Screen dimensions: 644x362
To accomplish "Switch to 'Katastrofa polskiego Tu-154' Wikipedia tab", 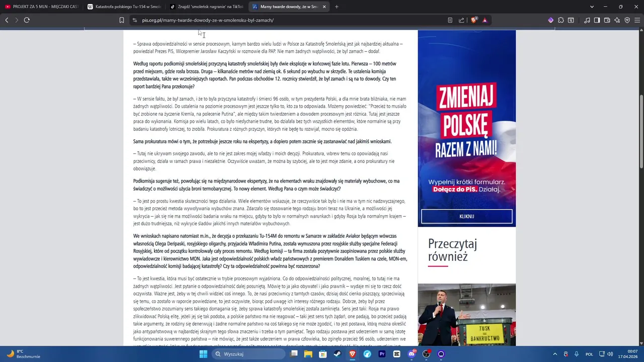I will [x=124, y=7].
